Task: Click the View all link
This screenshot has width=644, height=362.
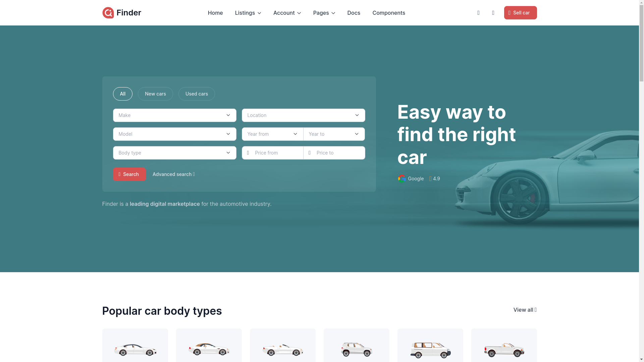Action: [525, 310]
